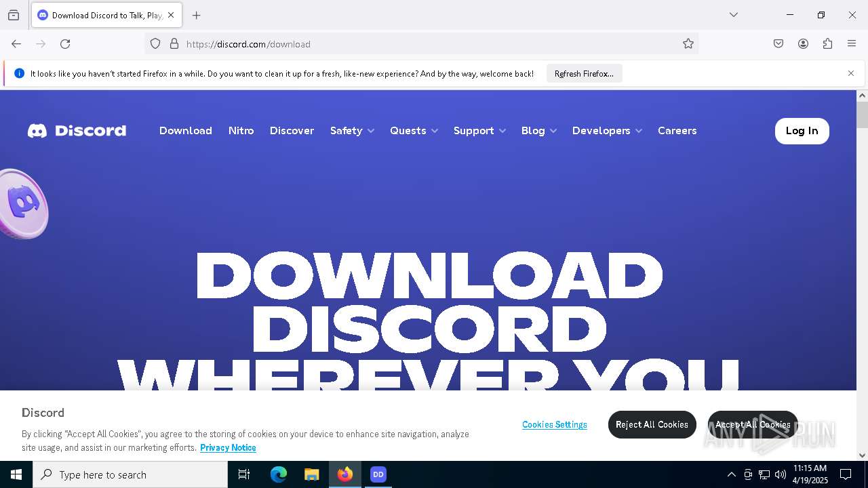Open Careers nav link
This screenshot has width=868, height=488.
click(x=677, y=131)
